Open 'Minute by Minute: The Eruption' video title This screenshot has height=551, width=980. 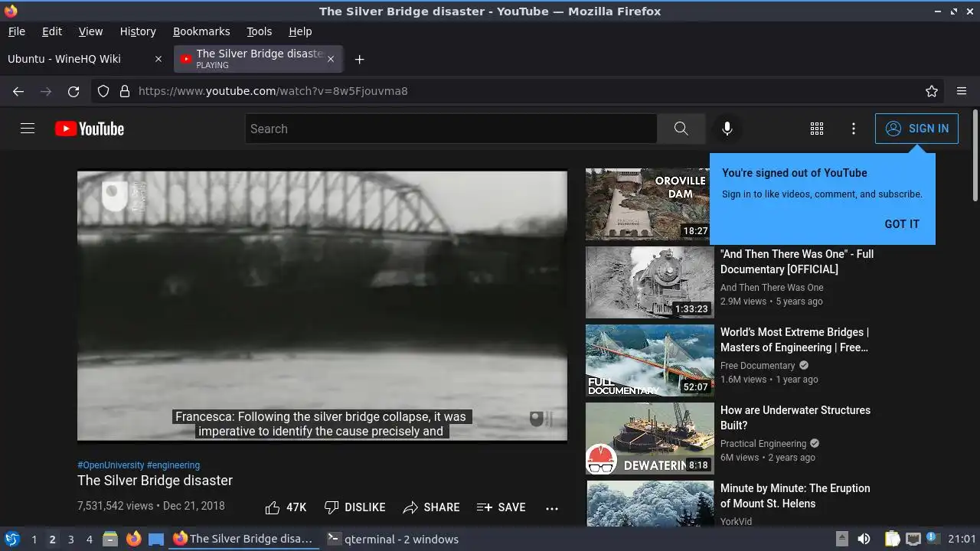795,496
